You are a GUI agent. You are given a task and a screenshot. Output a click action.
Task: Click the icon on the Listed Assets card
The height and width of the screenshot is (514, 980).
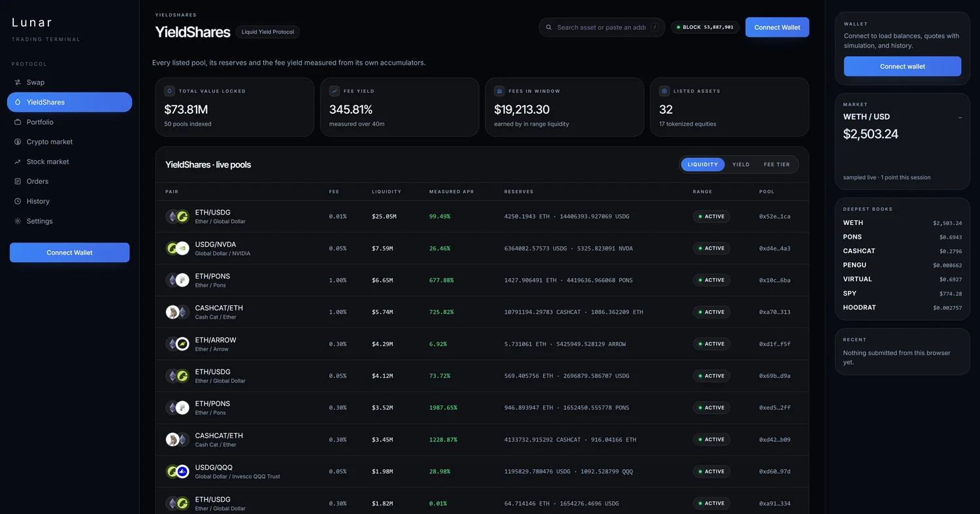(x=664, y=91)
